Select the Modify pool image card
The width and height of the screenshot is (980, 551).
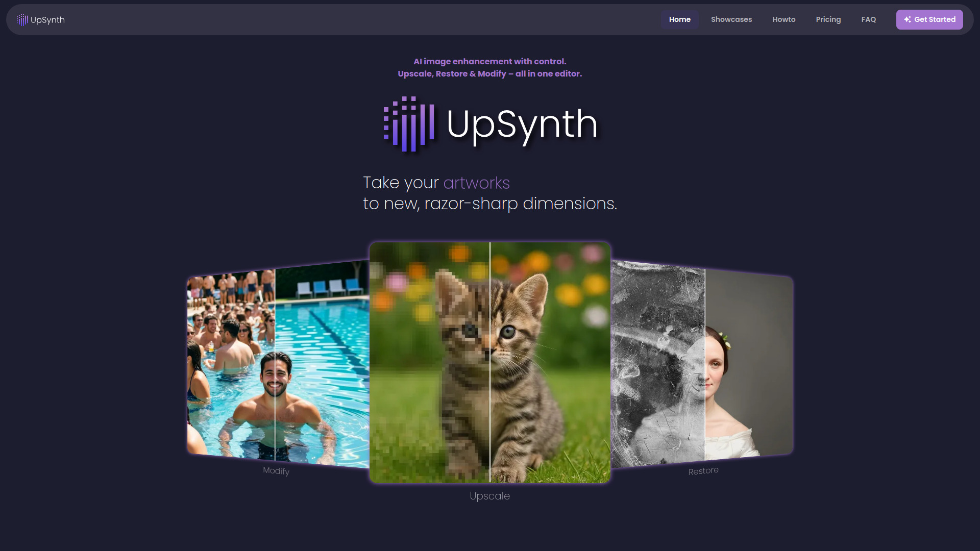(x=278, y=364)
